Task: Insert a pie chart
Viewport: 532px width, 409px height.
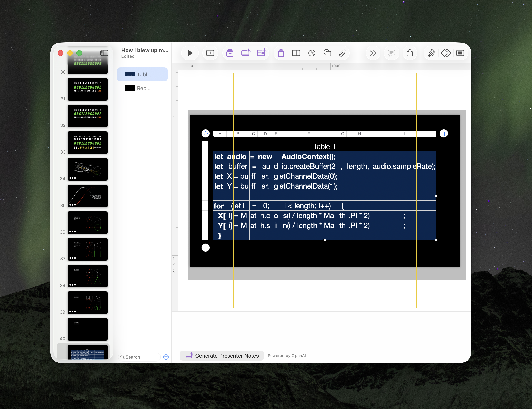Action: (x=312, y=53)
